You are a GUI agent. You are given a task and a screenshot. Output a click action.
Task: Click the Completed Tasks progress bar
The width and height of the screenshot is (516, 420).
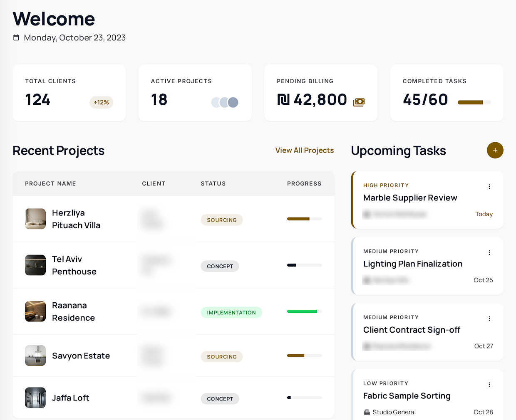coord(474,102)
